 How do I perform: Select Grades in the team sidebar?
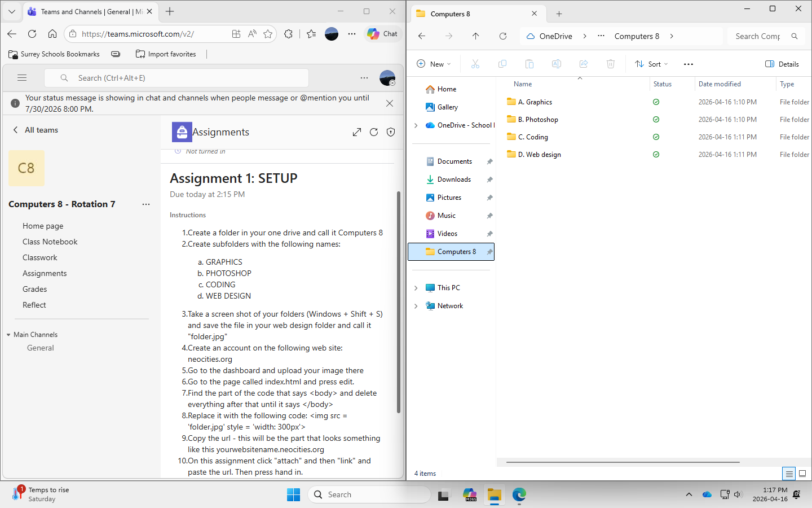point(34,289)
